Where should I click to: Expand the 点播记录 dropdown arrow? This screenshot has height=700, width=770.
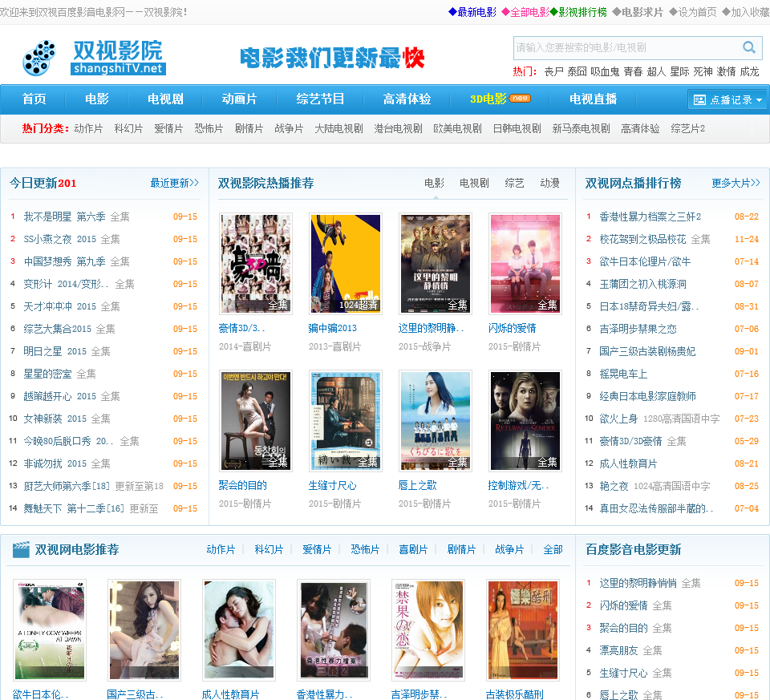[x=760, y=100]
